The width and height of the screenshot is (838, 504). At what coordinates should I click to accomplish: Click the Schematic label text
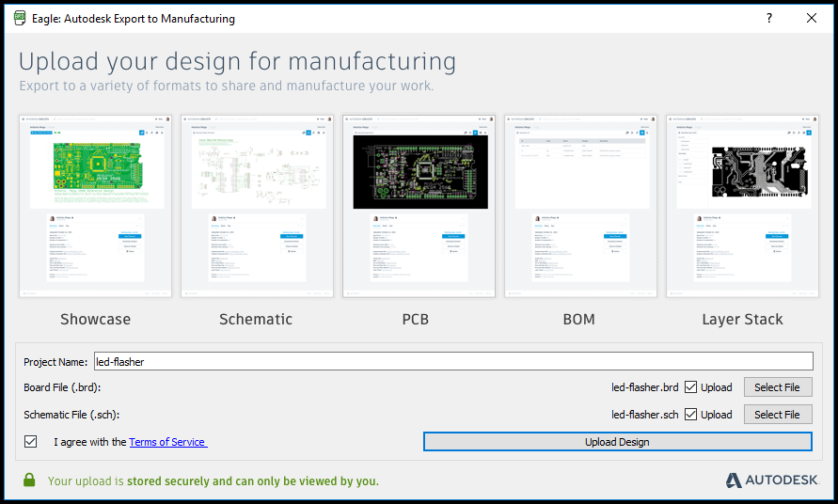pos(256,319)
